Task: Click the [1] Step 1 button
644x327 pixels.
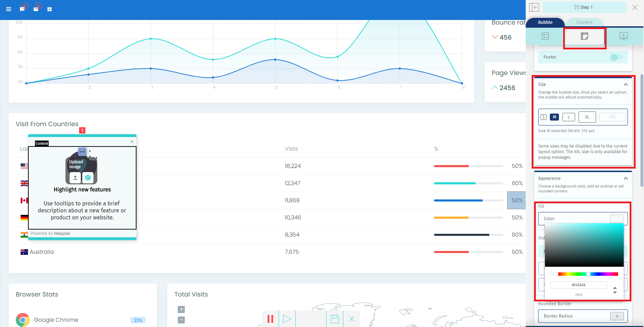Action: 584,7
